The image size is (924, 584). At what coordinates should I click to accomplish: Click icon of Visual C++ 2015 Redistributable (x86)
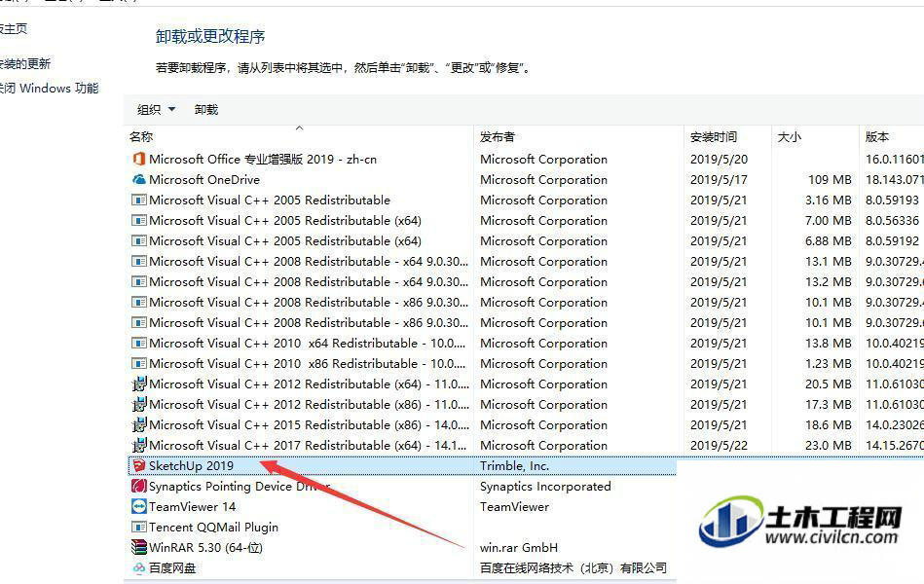point(138,425)
